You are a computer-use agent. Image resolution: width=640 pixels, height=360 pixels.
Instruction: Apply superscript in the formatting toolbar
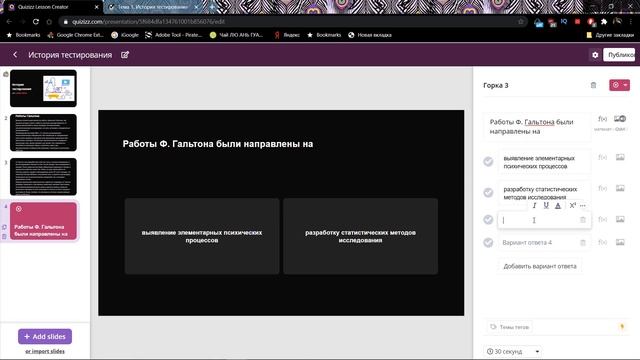(572, 205)
